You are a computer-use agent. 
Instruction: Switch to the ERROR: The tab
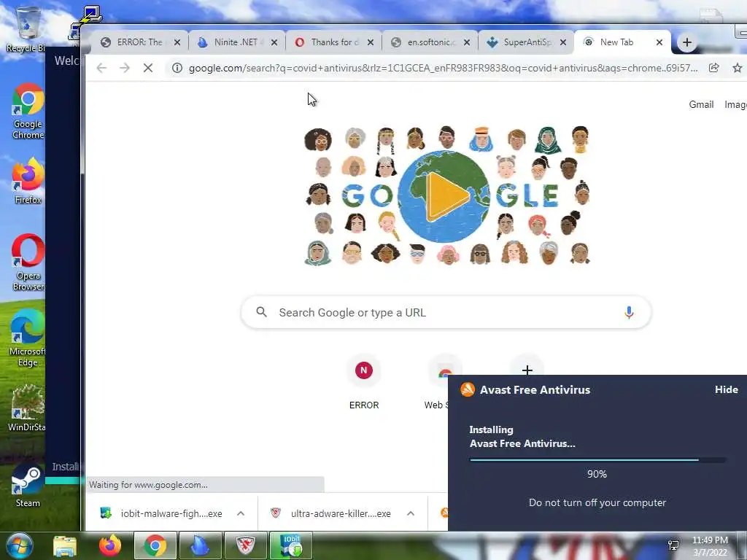(x=139, y=42)
